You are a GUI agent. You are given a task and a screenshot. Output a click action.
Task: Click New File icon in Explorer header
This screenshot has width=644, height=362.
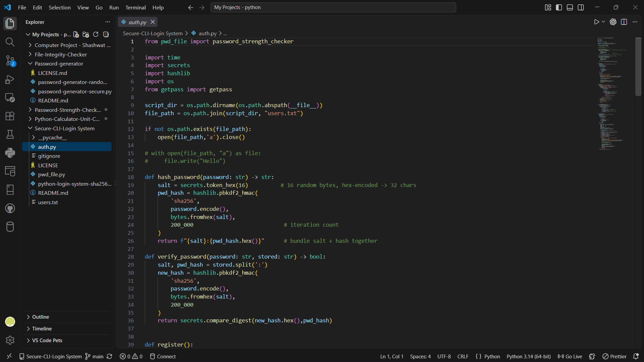76,35
